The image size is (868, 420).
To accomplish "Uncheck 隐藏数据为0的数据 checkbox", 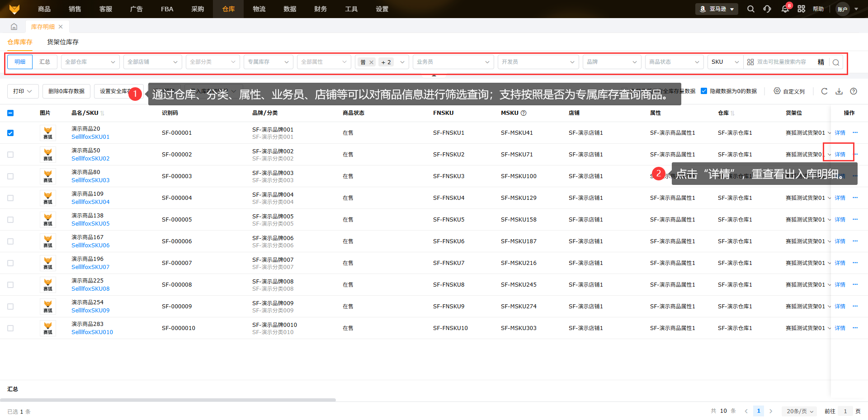I will 704,91.
